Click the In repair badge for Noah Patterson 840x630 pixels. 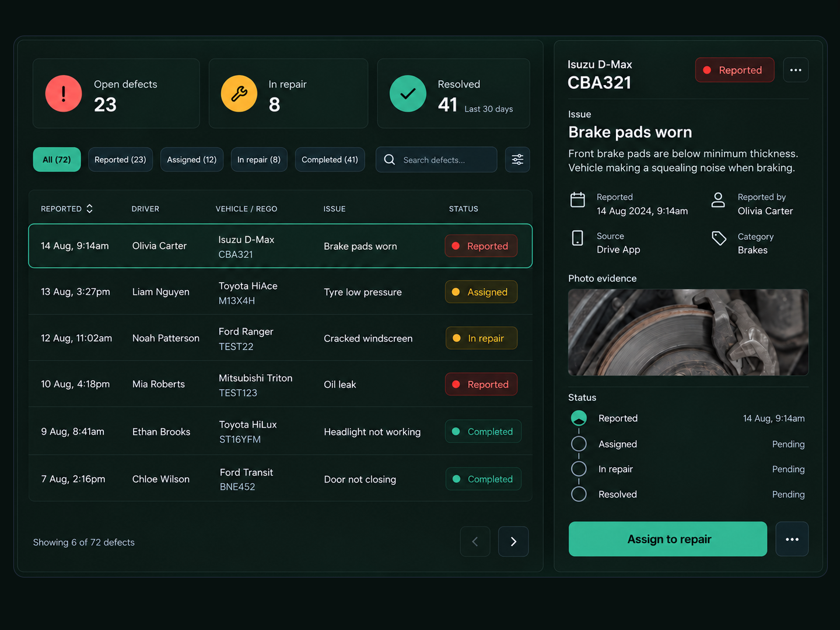tap(481, 338)
